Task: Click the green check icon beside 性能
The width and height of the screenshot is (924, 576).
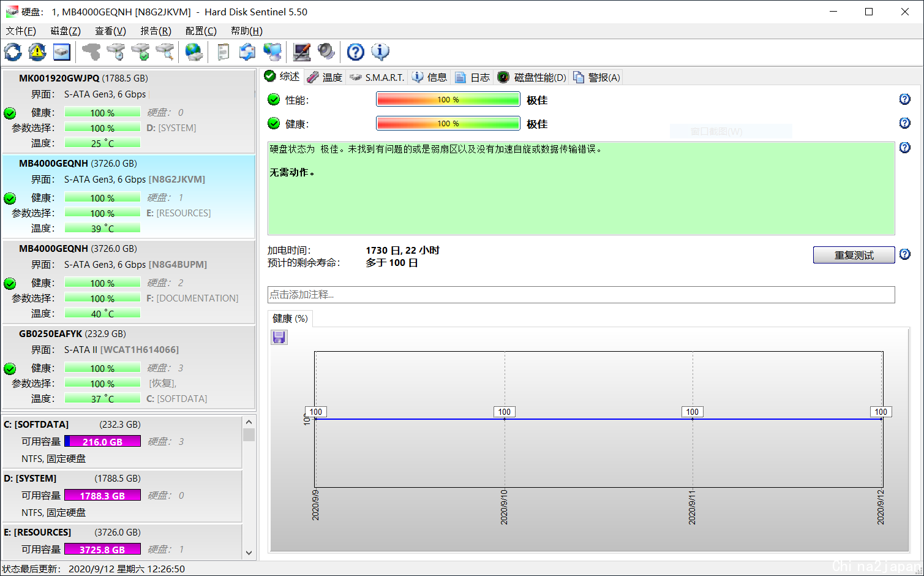Action: point(274,100)
